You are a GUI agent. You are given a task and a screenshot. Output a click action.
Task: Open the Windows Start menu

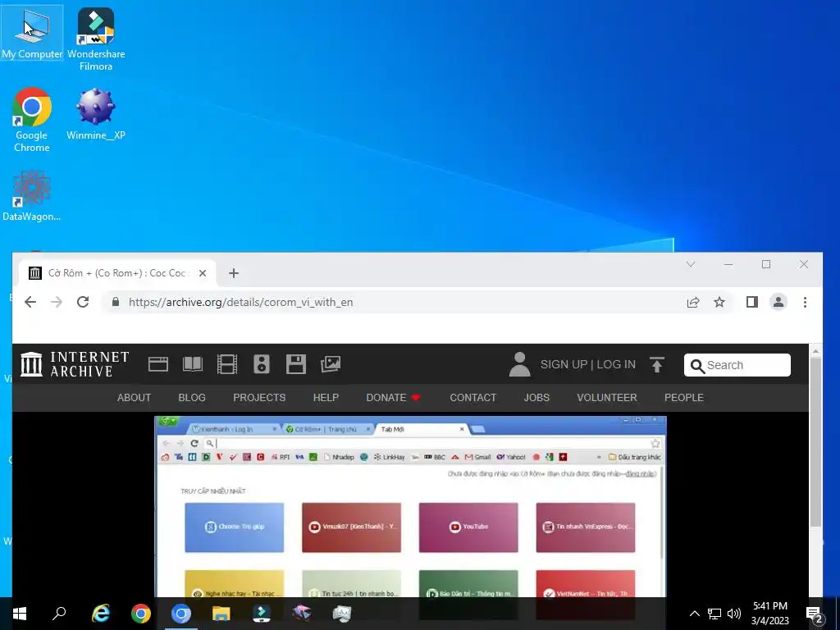coord(20,614)
